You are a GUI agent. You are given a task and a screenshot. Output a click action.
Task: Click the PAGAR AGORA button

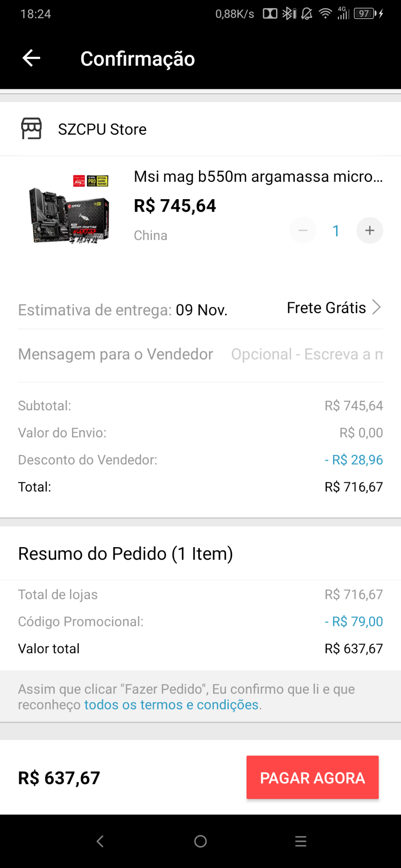tap(312, 778)
